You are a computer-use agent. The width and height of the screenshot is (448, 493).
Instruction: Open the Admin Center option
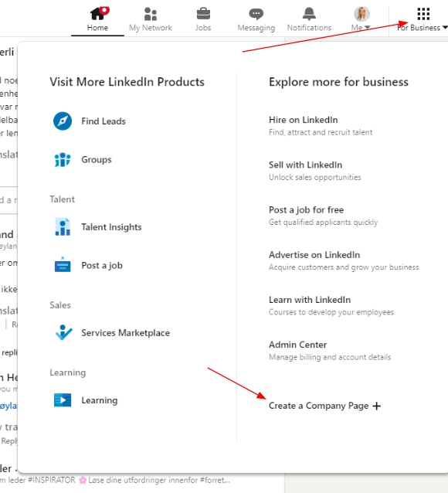tap(297, 345)
